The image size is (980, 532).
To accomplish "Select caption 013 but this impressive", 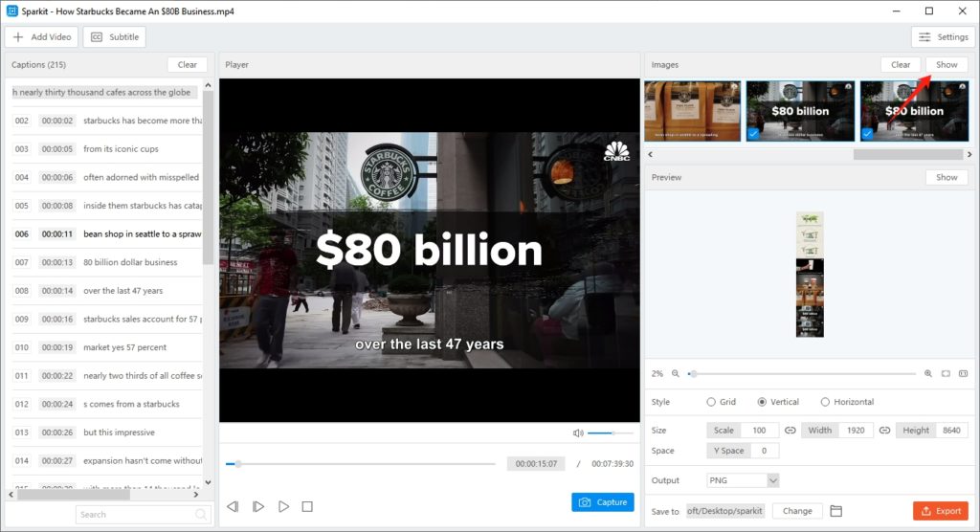I will pyautogui.click(x=107, y=432).
